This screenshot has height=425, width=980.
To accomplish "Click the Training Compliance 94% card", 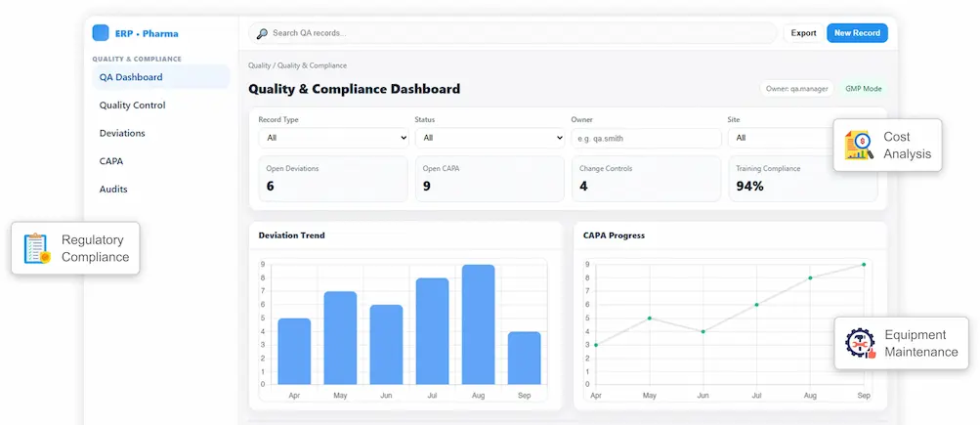I will coord(803,179).
